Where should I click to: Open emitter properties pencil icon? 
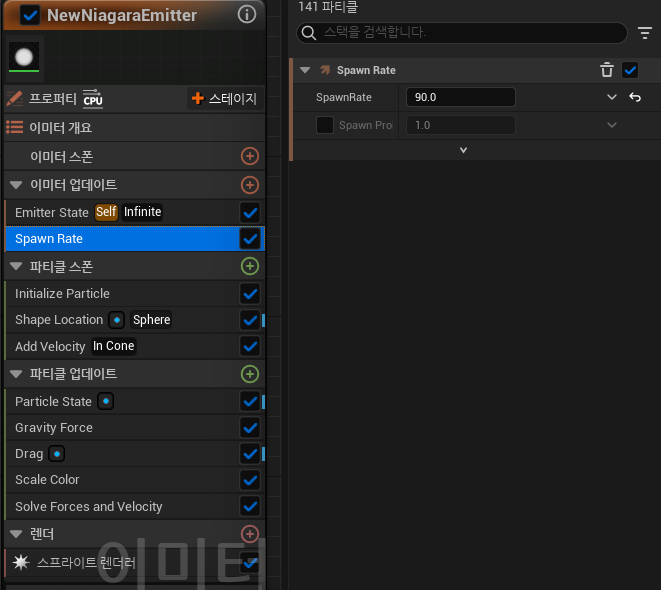[15, 99]
